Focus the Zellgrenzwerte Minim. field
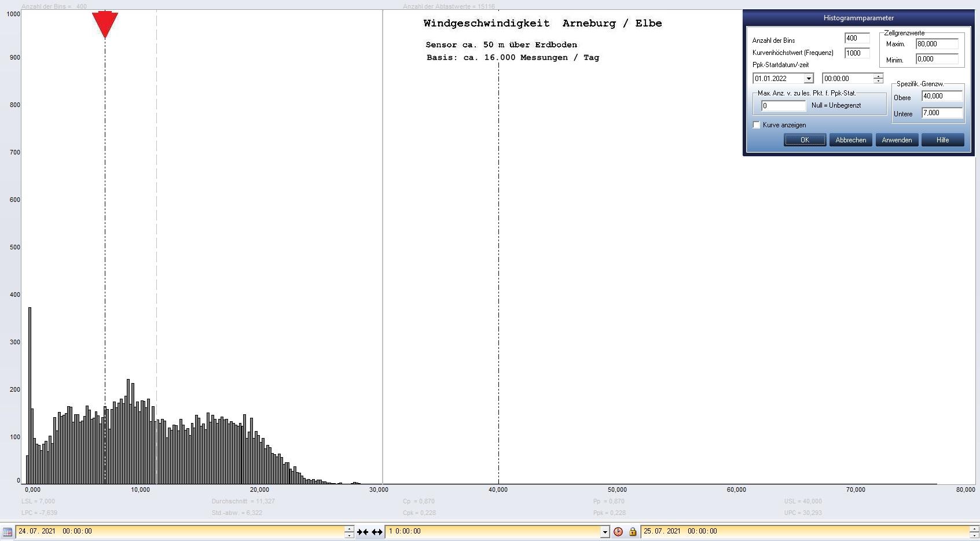 (937, 59)
